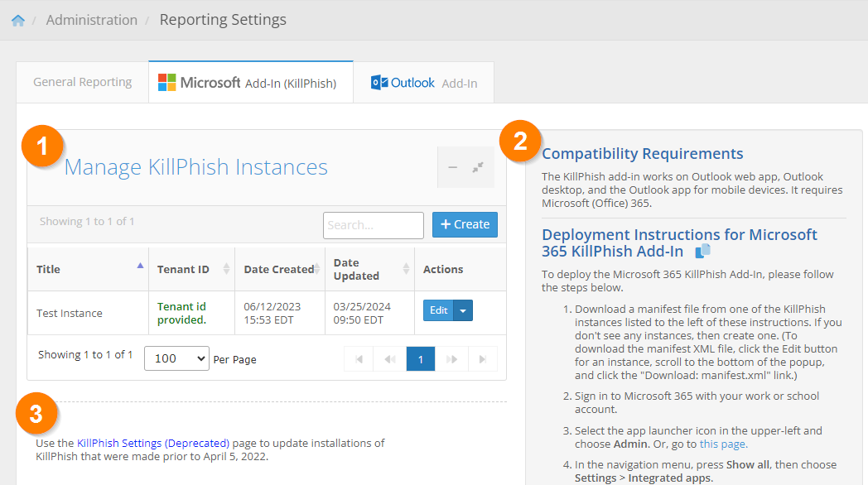868x485 pixels.
Task: Collapse-fullscreen icon on Manage KillPhish Instances
Action: coord(478,167)
